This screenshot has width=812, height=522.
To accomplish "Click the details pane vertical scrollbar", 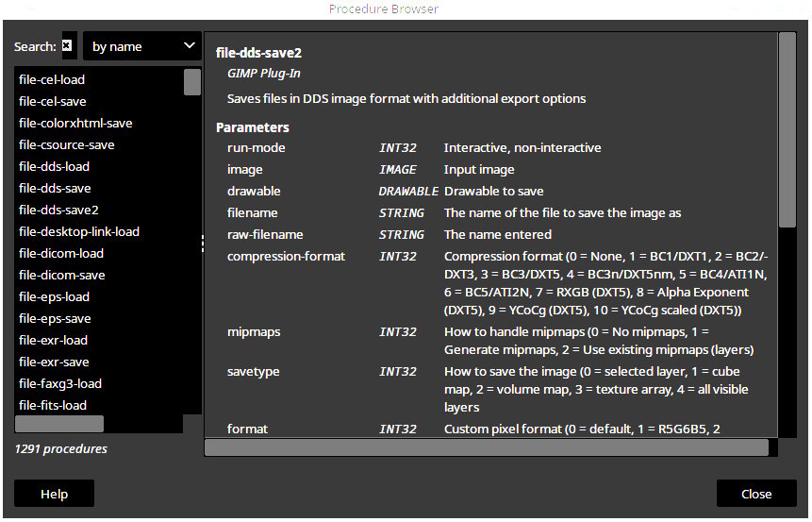I will tap(787, 129).
